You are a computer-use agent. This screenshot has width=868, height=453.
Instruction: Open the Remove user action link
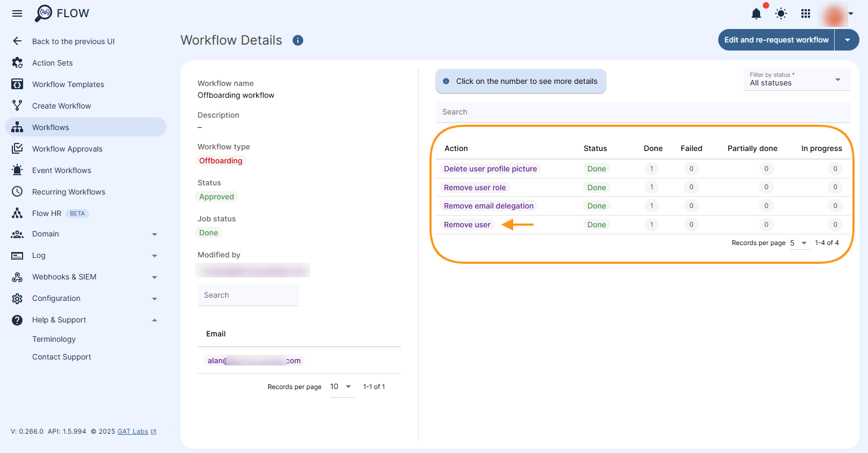(467, 225)
